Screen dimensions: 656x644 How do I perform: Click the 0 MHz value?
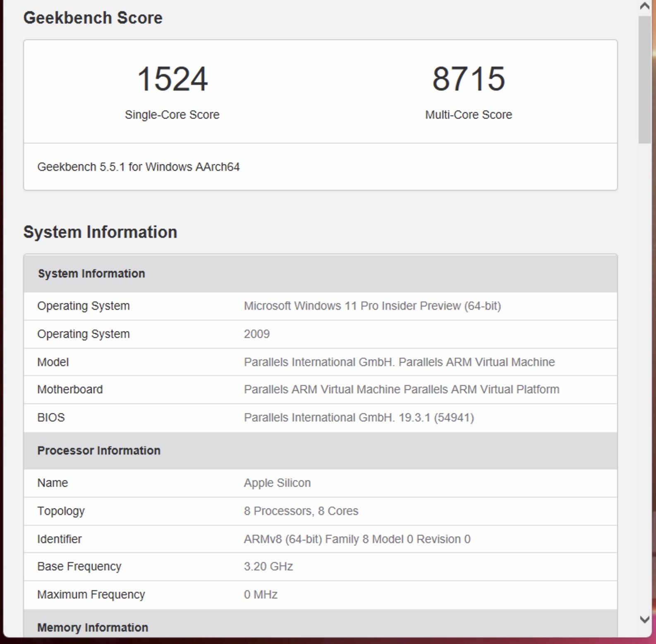(x=261, y=594)
